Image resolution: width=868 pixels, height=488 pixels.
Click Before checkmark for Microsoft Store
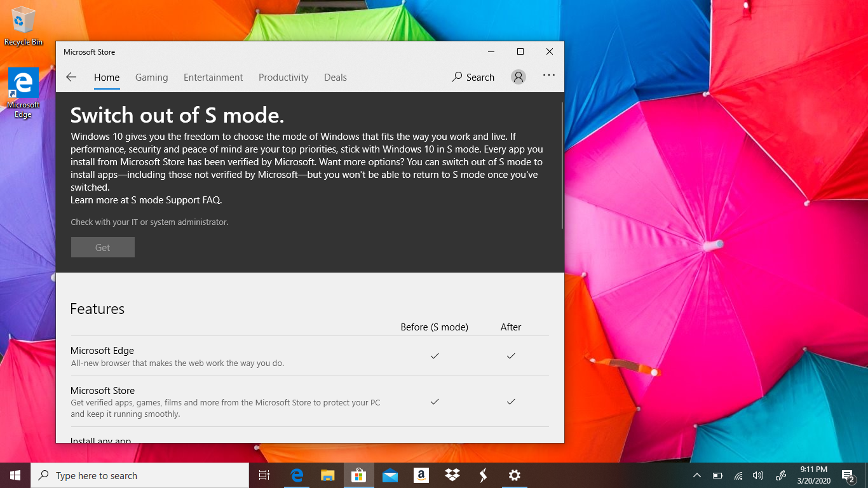pyautogui.click(x=435, y=402)
